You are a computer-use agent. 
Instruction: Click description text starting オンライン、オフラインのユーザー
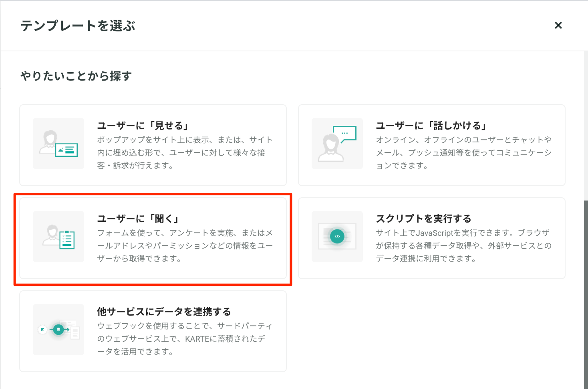(464, 152)
